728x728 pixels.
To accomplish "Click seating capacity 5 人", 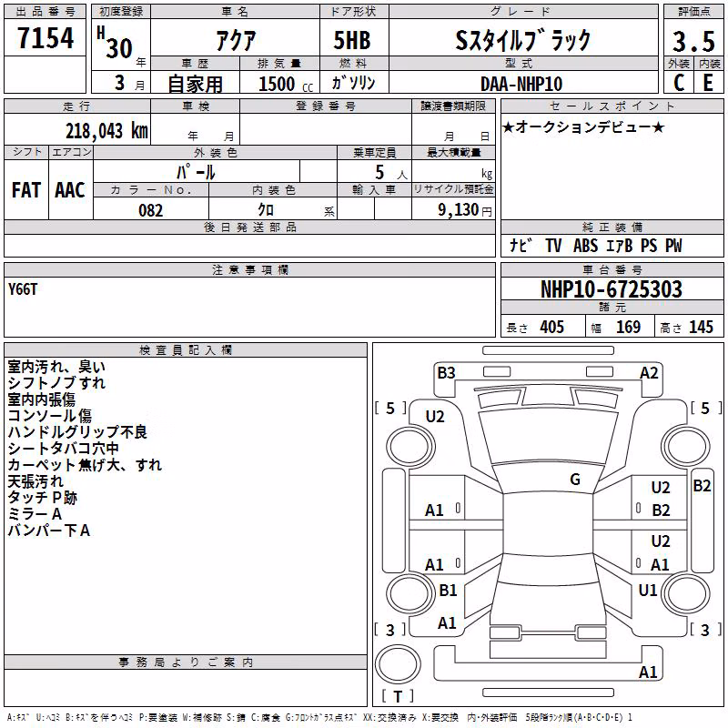I will click(x=390, y=173).
